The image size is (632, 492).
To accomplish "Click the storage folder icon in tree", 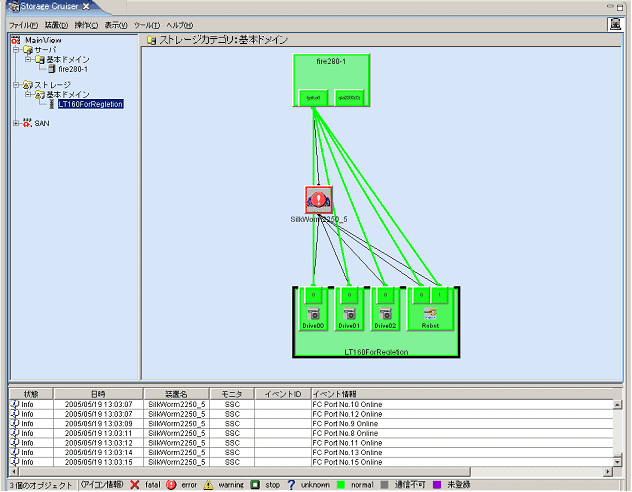I will [x=27, y=85].
